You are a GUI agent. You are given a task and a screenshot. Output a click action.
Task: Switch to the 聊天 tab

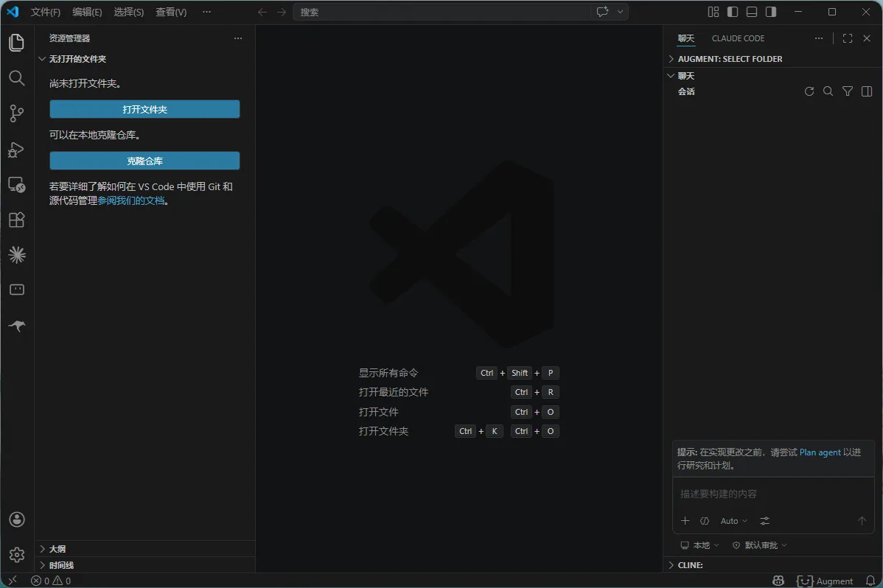(x=686, y=38)
